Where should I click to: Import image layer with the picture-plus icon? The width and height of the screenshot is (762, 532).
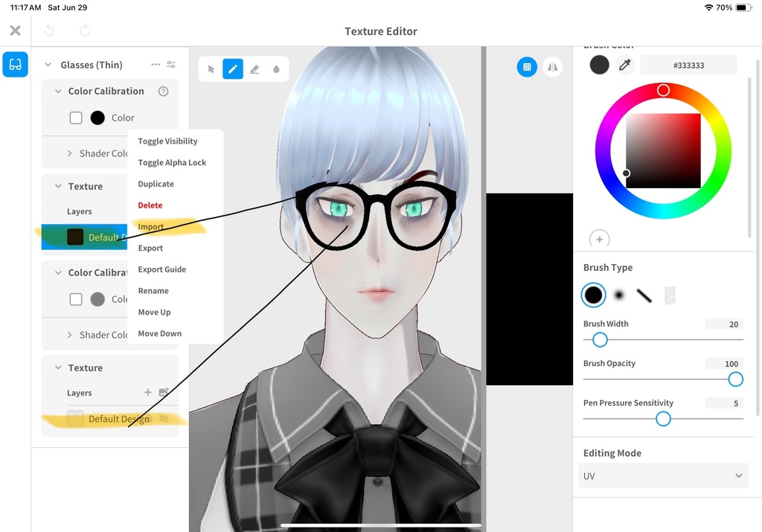[x=164, y=391]
